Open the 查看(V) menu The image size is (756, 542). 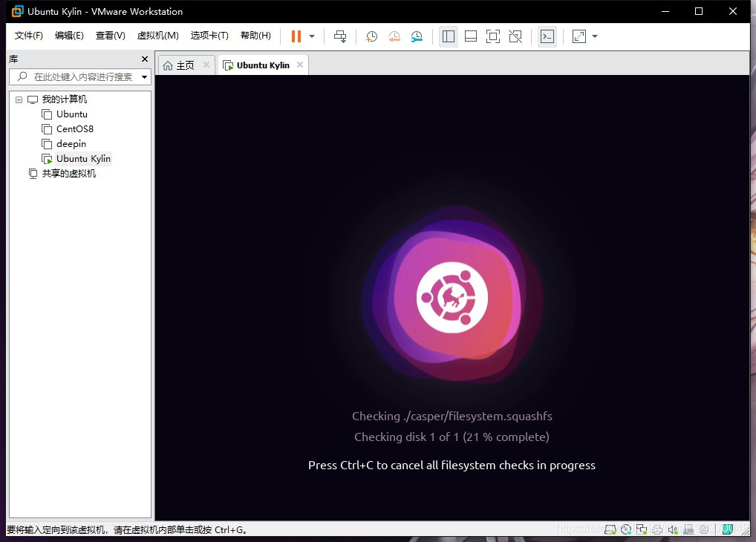pyautogui.click(x=111, y=36)
